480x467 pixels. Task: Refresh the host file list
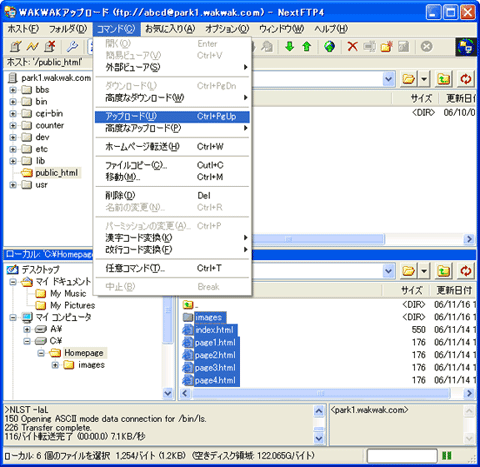(x=466, y=79)
